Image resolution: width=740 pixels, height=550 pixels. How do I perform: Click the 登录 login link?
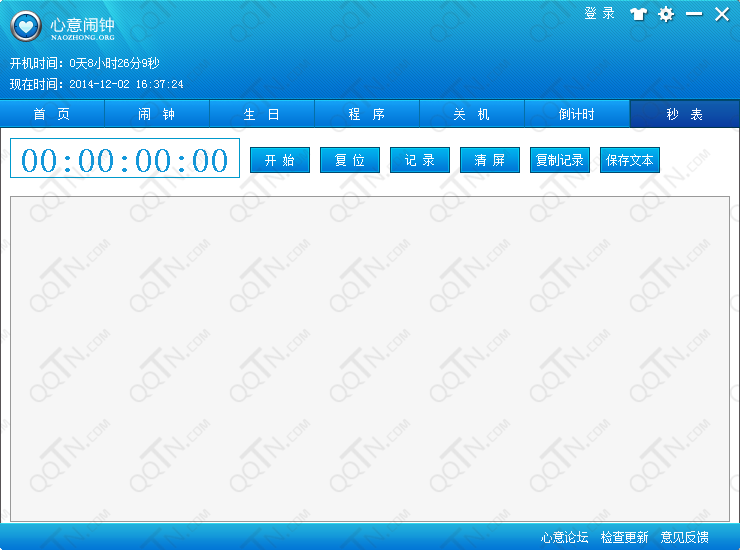coord(599,14)
